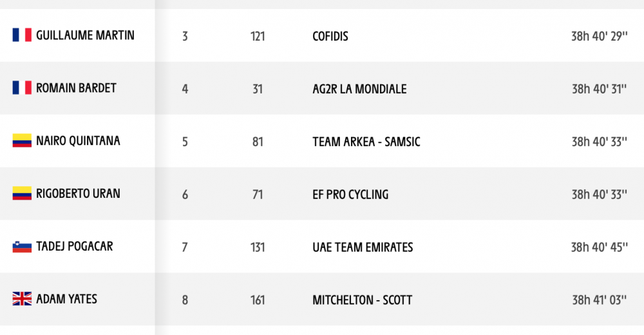
Task: Select the Nairo Quintana rider name
Action: click(x=78, y=141)
